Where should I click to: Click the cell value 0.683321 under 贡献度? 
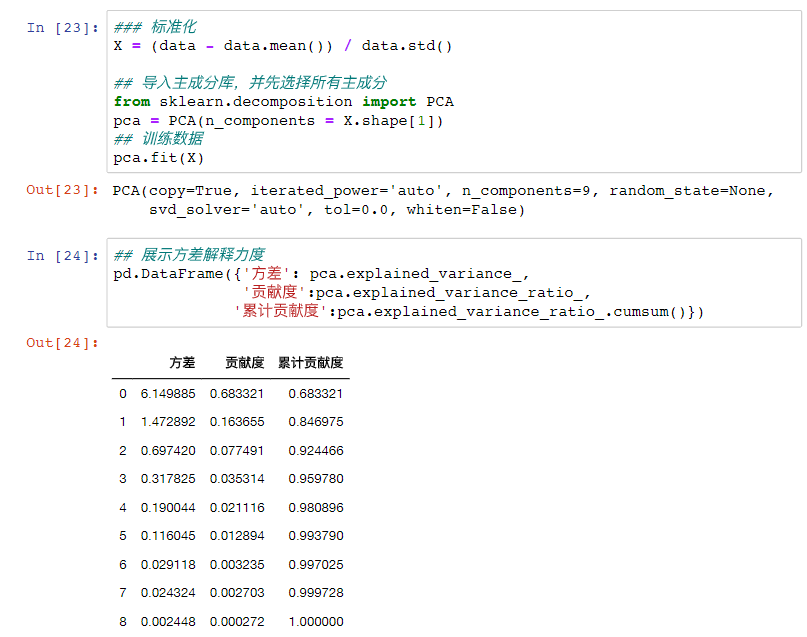click(237, 394)
